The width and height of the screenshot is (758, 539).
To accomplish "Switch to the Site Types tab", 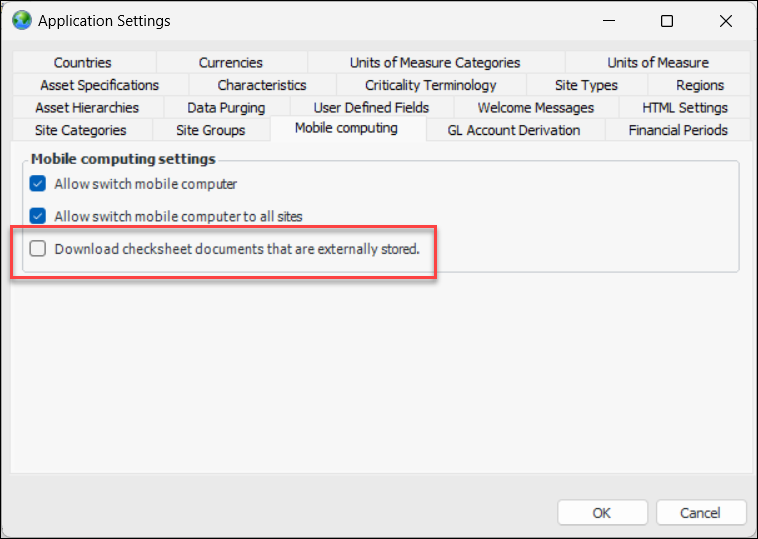I will 586,85.
